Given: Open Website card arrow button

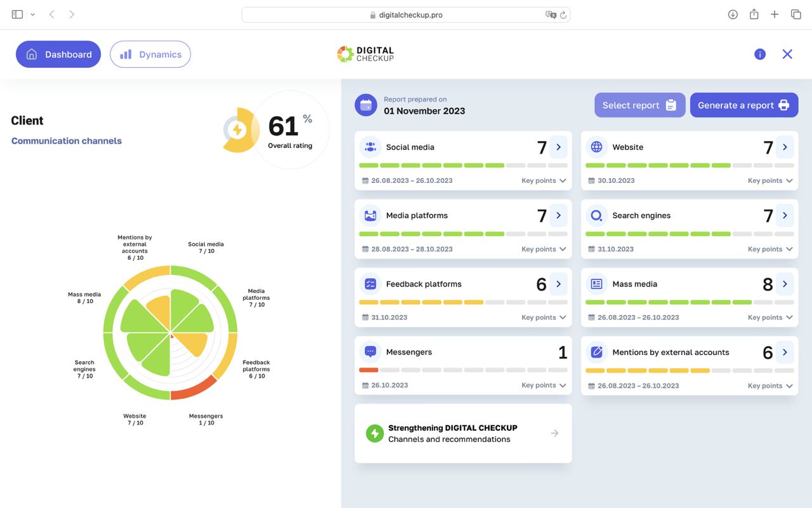Looking at the screenshot, I should click(x=785, y=147).
